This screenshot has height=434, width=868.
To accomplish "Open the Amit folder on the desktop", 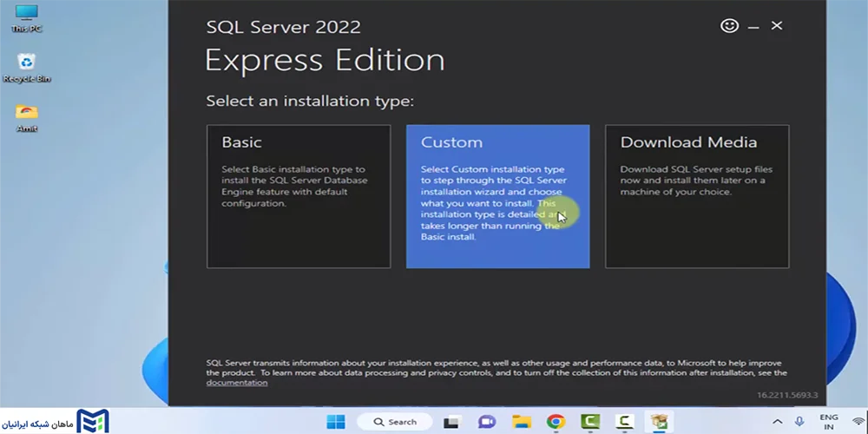I will coord(27,118).
